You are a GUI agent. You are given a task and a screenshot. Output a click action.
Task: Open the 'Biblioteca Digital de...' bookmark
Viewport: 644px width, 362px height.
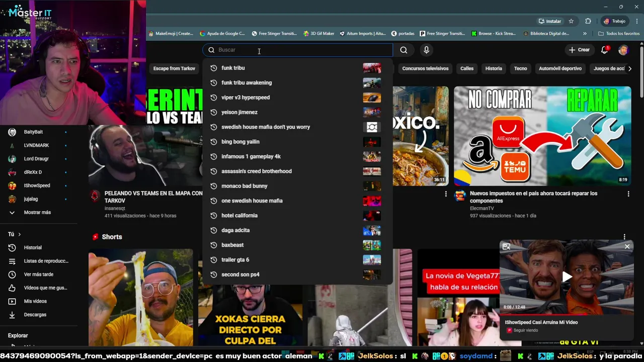pyautogui.click(x=546, y=34)
